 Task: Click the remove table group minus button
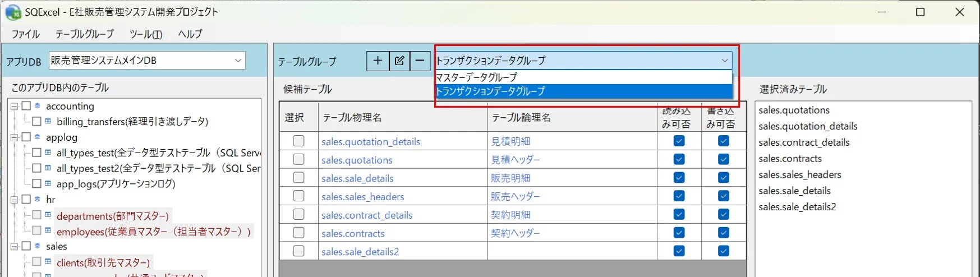coord(420,61)
